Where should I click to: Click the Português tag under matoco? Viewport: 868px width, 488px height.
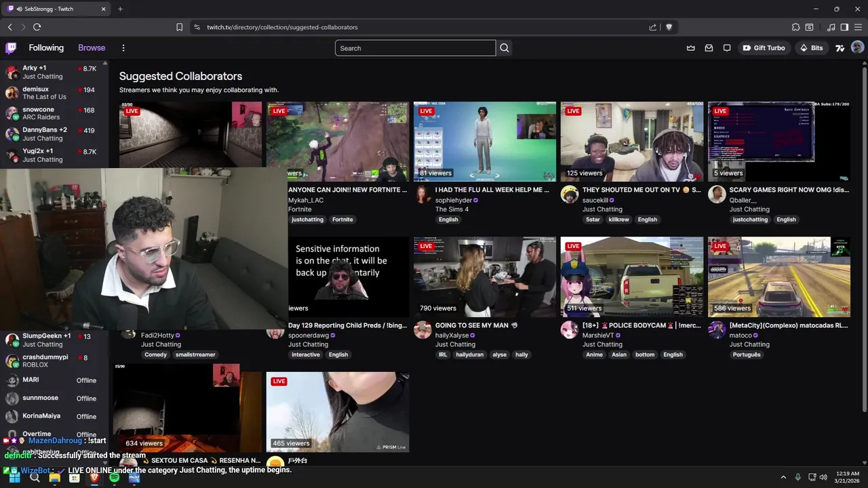pyautogui.click(x=747, y=354)
